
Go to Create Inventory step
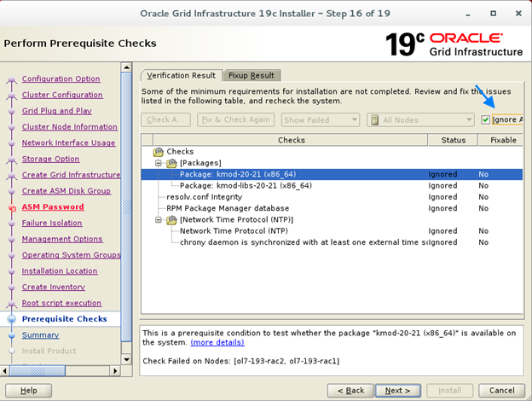tap(54, 287)
